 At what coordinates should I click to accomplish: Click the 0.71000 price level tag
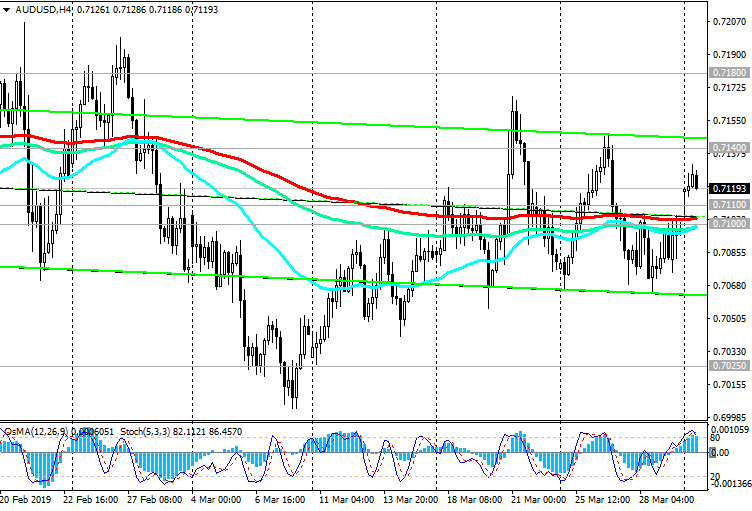(729, 224)
